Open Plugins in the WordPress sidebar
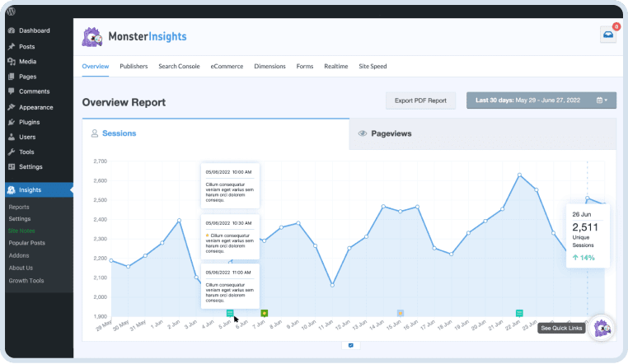 click(29, 122)
